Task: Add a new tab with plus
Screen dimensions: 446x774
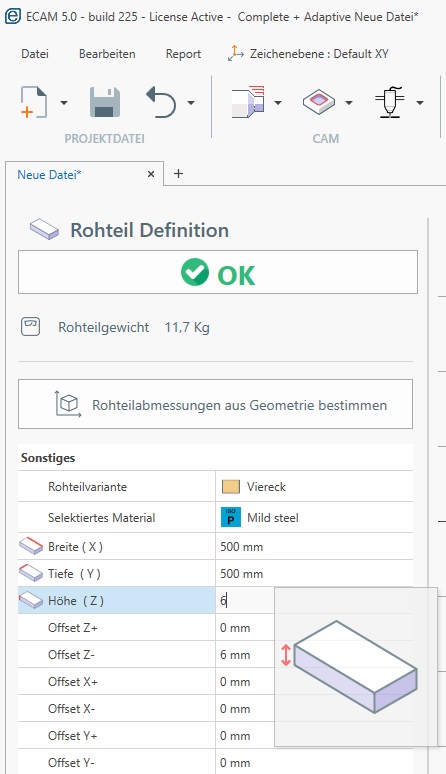Action: [x=179, y=173]
